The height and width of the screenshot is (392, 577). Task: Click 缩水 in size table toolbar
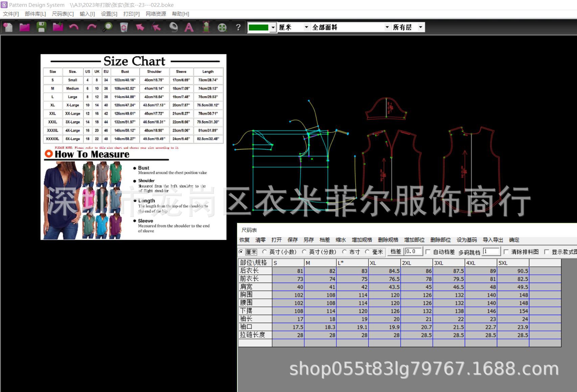point(341,240)
